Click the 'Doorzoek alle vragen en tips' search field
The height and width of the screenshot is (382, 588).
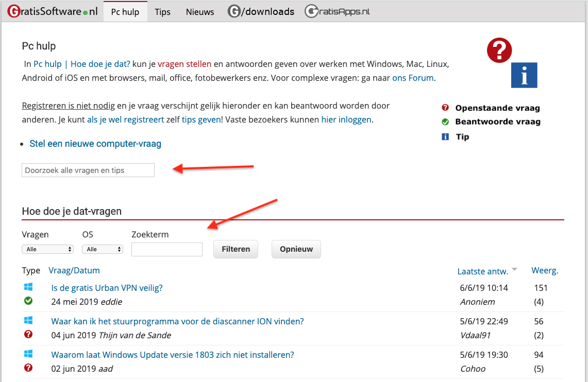(88, 170)
